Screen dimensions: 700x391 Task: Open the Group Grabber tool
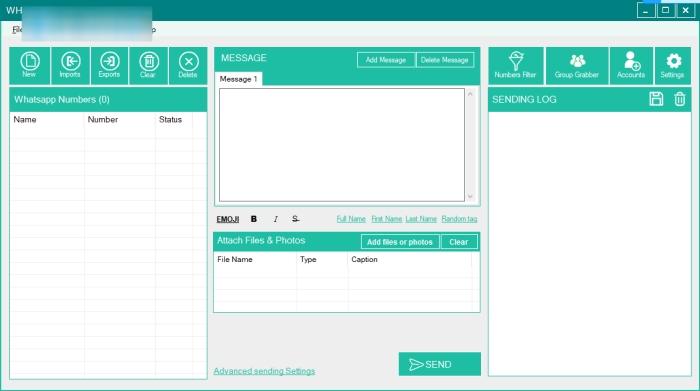(577, 66)
